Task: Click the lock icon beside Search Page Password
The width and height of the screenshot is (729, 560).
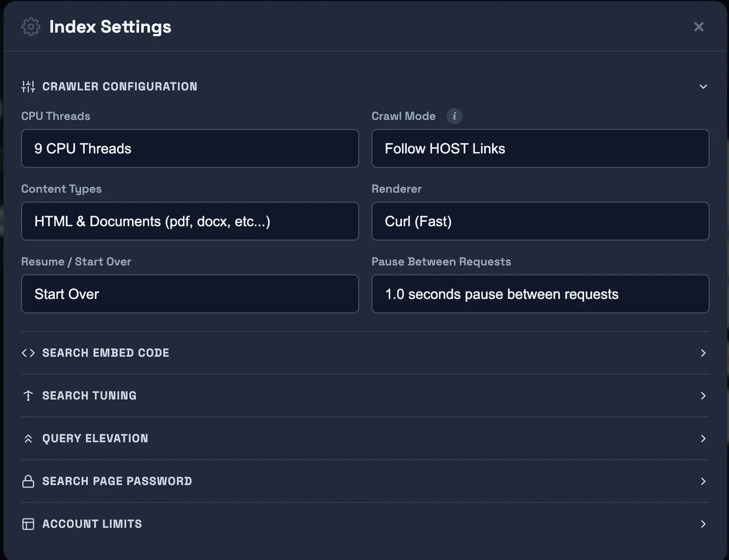Action: (28, 481)
